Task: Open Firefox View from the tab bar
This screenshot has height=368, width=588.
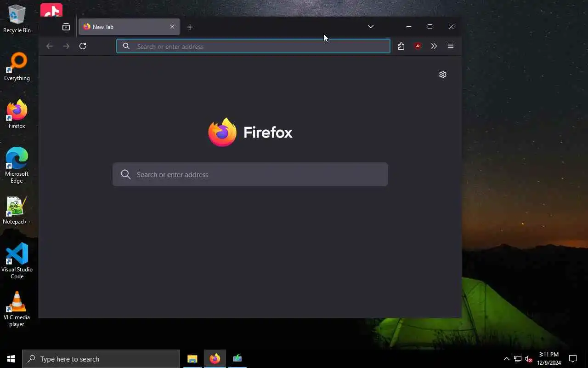Action: pos(66,27)
